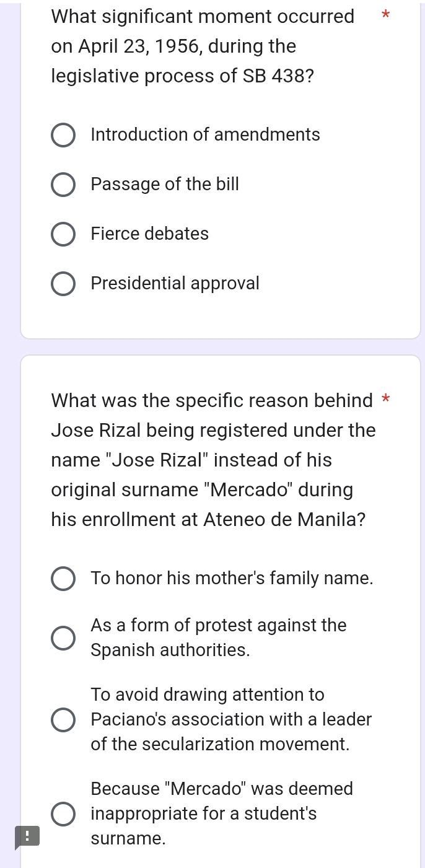Click the 'of the secularization movement.' answer text
This screenshot has height=868, width=425.
coord(220,745)
